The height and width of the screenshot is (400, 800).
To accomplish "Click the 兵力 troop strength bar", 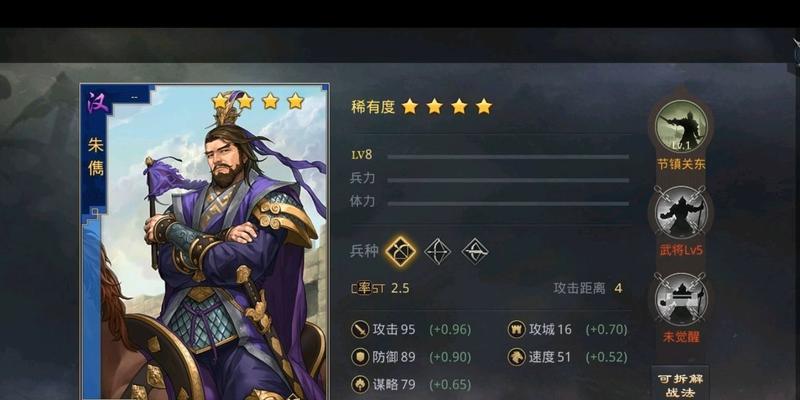I will tap(508, 180).
